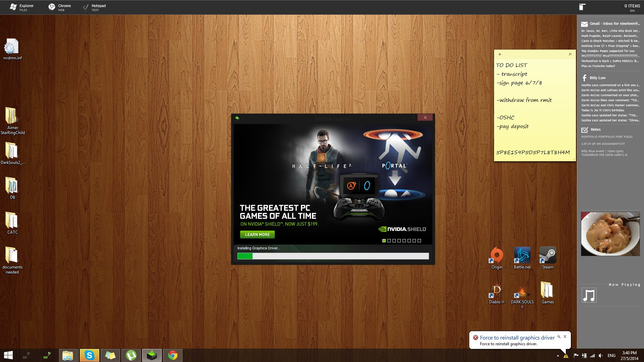Launch the Diablo III shortcut
The width and height of the screenshot is (644, 362).
coord(497,293)
